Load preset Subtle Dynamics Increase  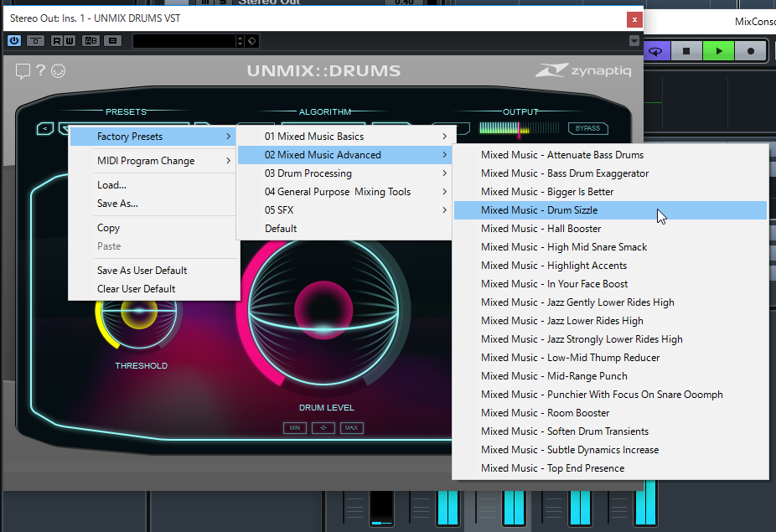[x=610, y=450]
